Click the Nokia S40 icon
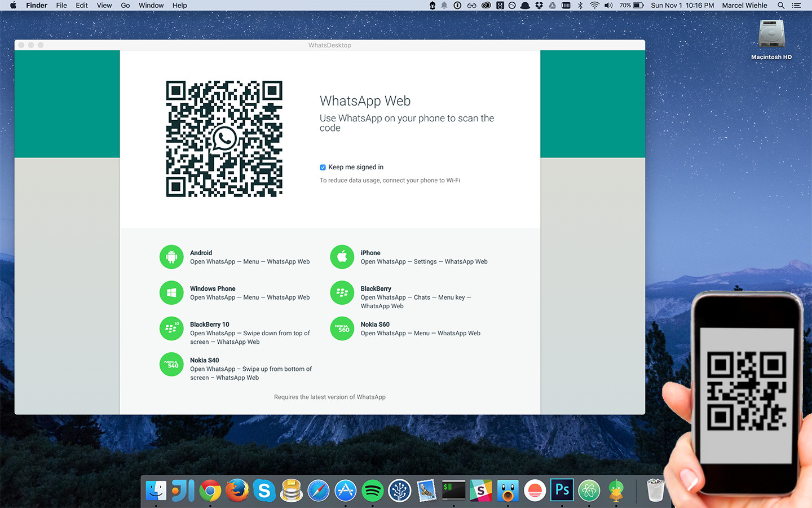The width and height of the screenshot is (812, 508). [x=171, y=365]
